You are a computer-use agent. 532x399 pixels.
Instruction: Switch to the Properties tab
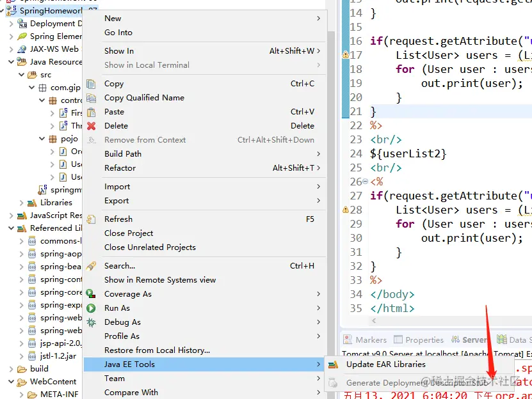(419, 340)
